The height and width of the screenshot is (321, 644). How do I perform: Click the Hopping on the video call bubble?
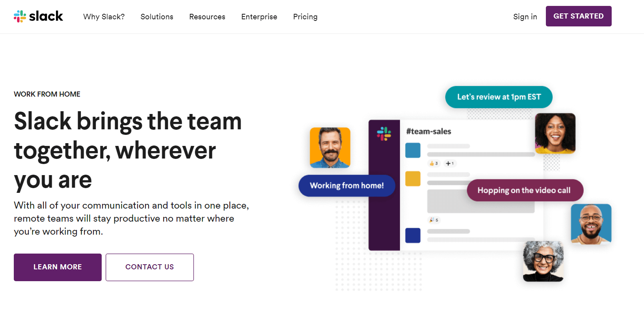tap(525, 190)
